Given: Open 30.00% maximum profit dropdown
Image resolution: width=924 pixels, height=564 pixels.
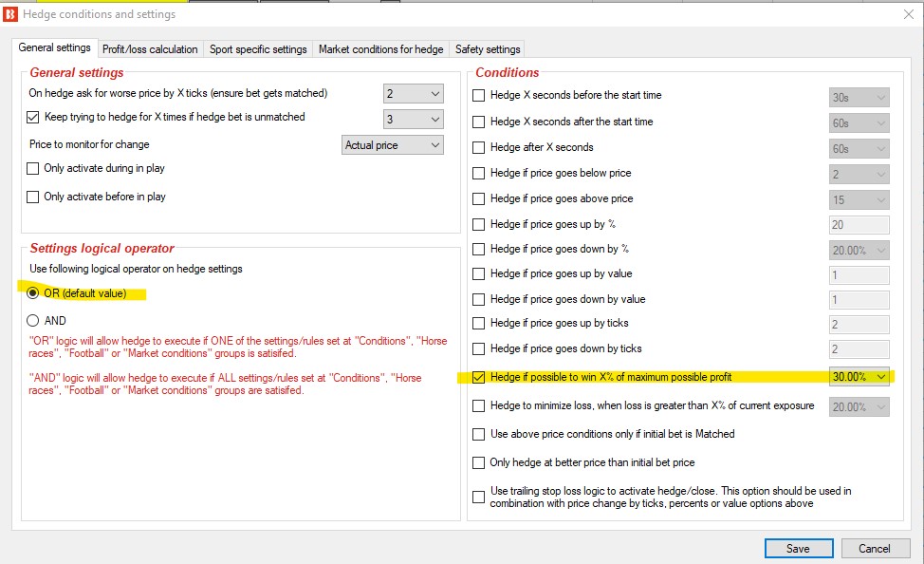Looking at the screenshot, I should point(859,377).
